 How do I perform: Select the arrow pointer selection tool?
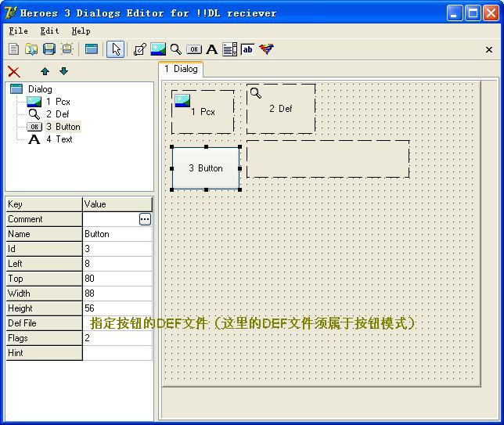pos(116,49)
